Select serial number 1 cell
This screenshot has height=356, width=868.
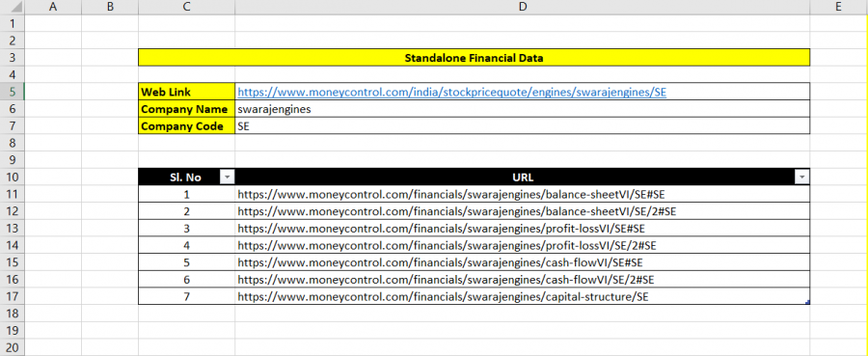pos(186,194)
